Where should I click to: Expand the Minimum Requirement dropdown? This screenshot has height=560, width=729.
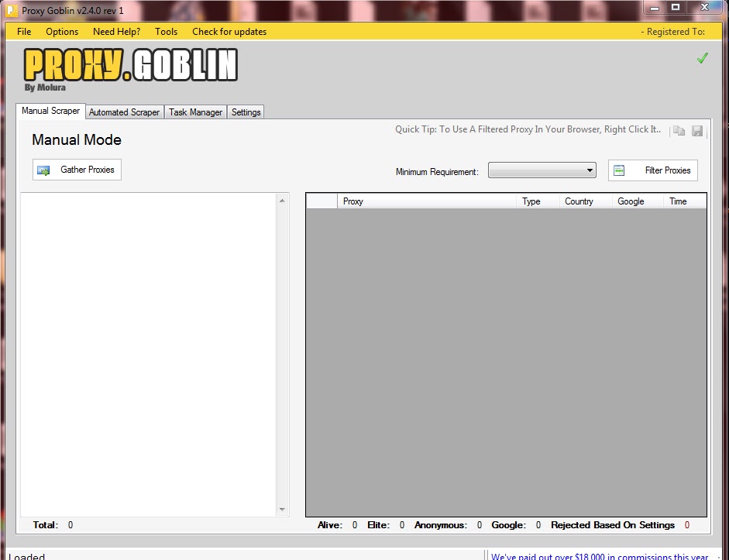coord(542,170)
